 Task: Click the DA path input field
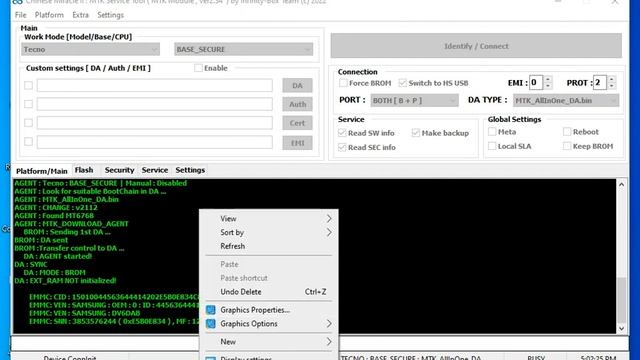click(155, 85)
